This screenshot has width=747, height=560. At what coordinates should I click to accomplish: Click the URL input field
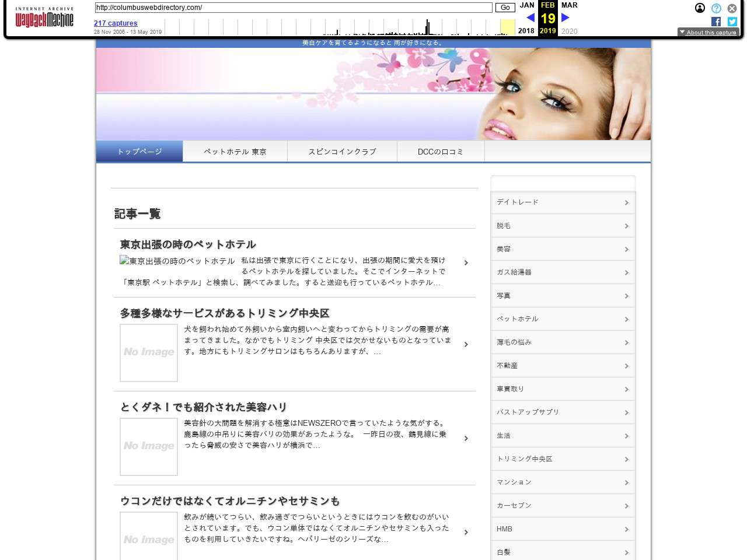coord(293,8)
